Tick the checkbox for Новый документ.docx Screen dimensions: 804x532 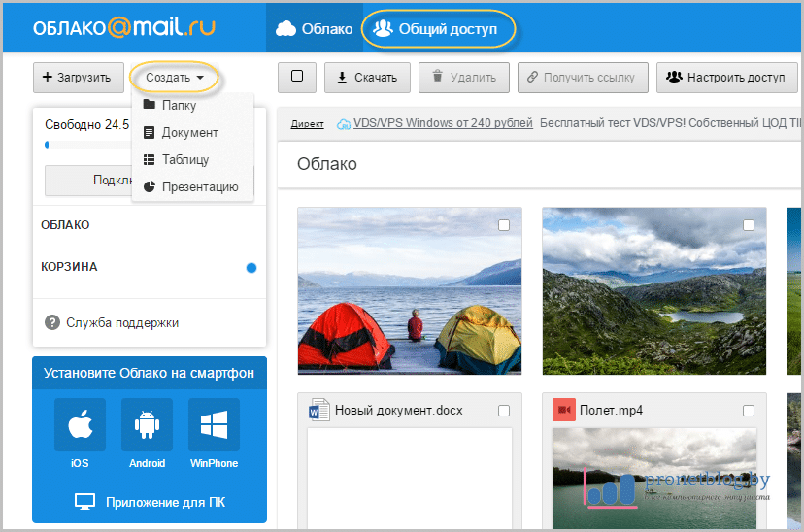pos(504,411)
